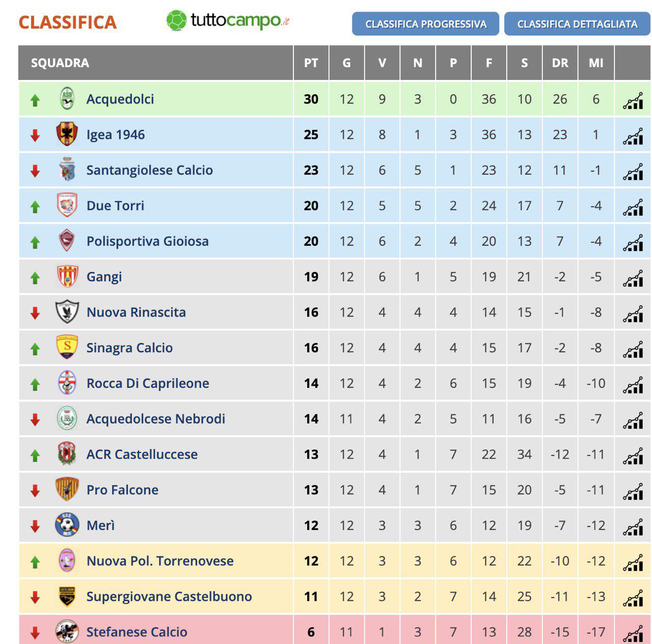Open the Classifica Dettagliata view
Viewport: 652px width, 644px height.
(577, 24)
